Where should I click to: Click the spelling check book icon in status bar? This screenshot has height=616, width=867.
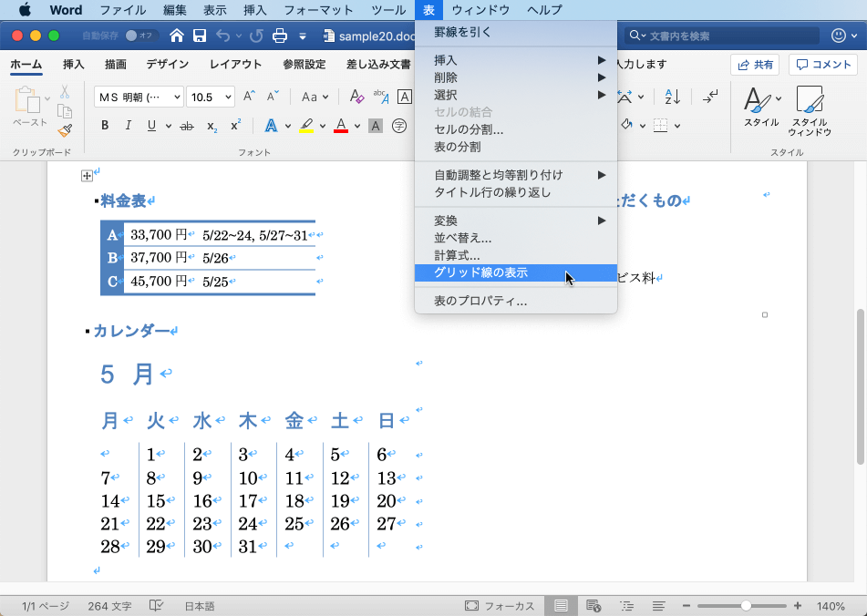pyautogui.click(x=156, y=606)
